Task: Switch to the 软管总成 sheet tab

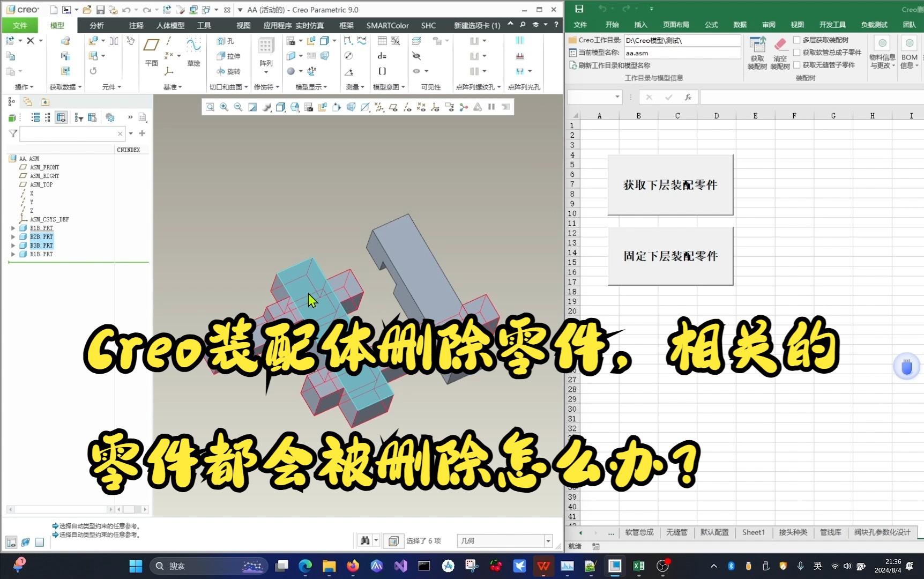Action: (x=639, y=532)
